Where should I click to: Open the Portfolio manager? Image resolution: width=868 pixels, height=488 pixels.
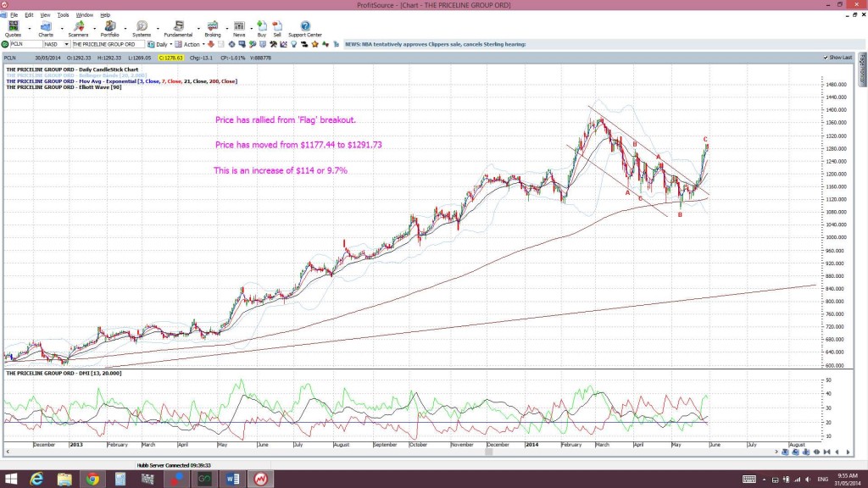[109, 29]
